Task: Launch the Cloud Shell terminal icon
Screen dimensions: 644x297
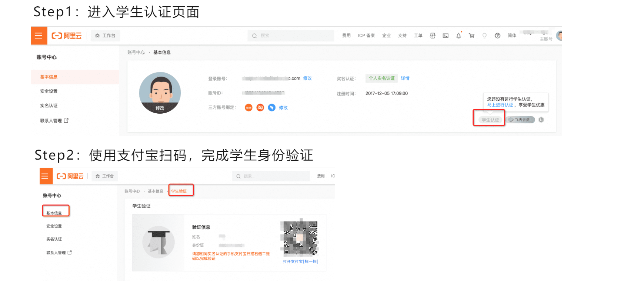Action: (446, 36)
